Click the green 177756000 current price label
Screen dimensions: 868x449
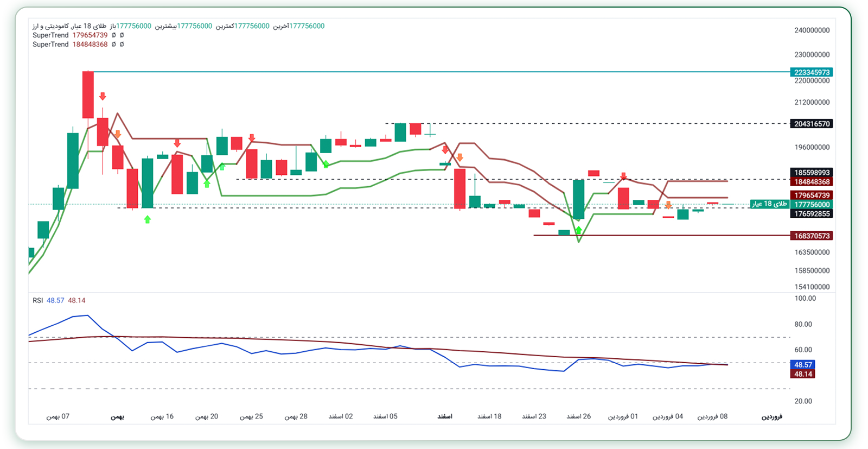click(x=812, y=205)
